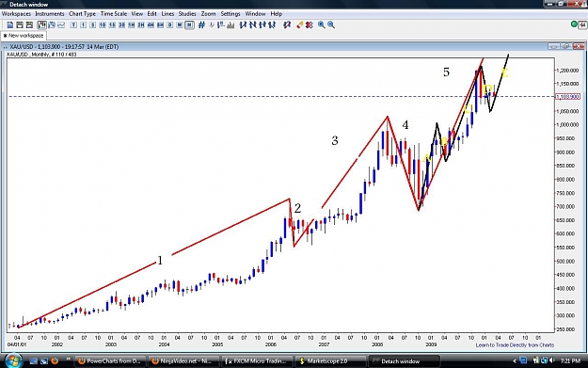Screen dimensions: 588x368
Task: Open the Help menu
Action: tap(276, 13)
